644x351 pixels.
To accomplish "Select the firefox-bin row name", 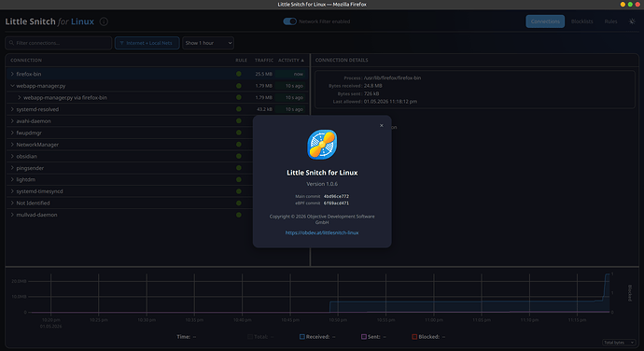I will (x=29, y=74).
